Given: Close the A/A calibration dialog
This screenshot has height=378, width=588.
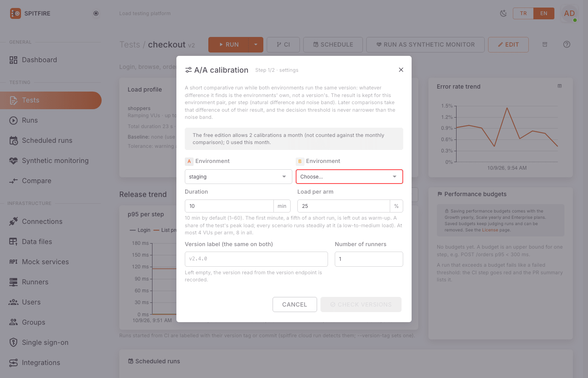Looking at the screenshot, I should click(x=401, y=70).
